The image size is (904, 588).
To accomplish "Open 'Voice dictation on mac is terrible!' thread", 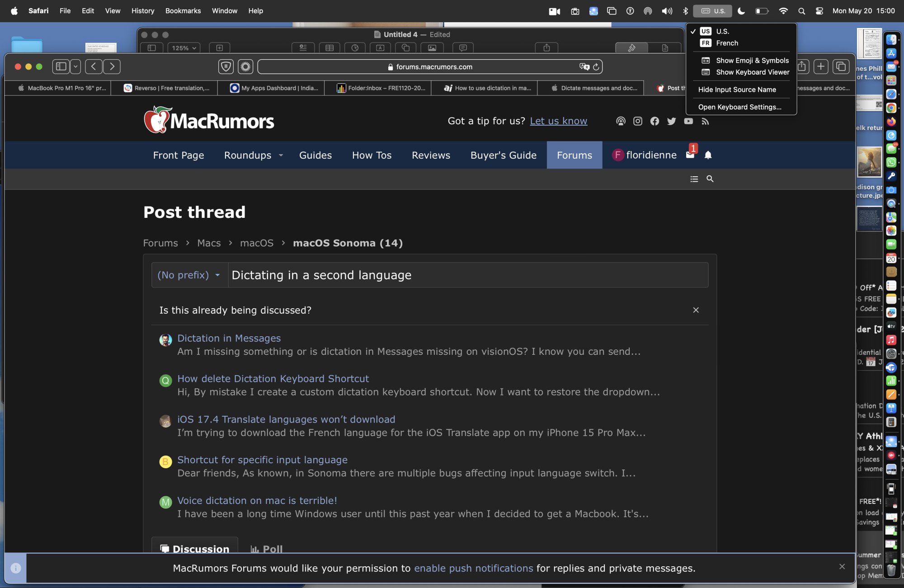I will [x=257, y=500].
